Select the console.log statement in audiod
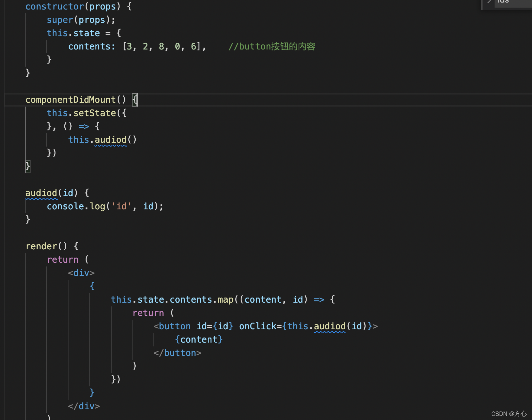Image resolution: width=532 pixels, height=420 pixels. [105, 206]
